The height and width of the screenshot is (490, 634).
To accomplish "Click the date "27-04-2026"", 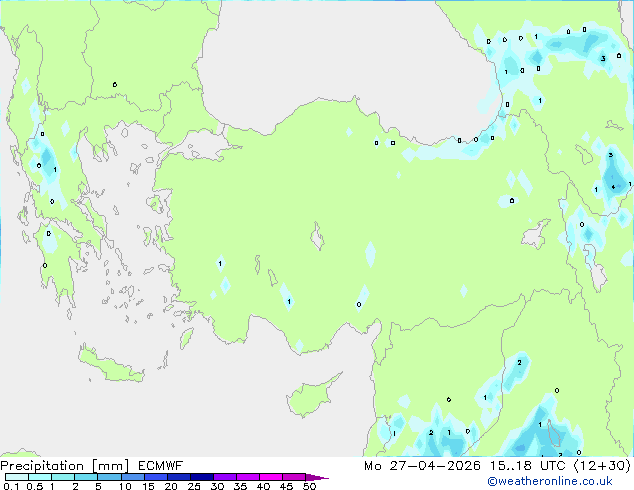I will [435, 466].
